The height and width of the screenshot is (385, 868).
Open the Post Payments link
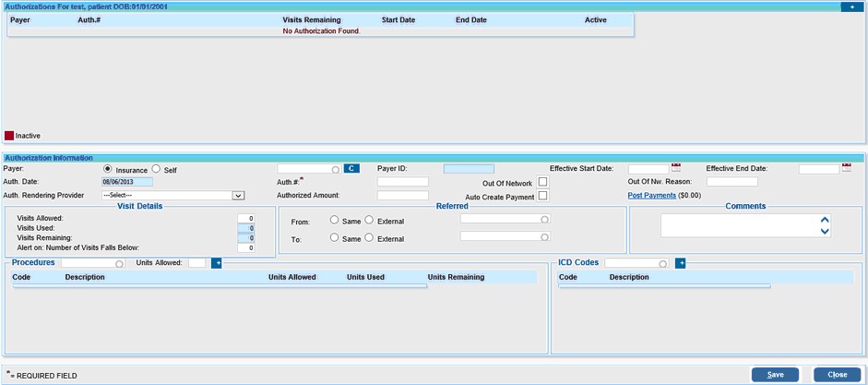coord(651,196)
